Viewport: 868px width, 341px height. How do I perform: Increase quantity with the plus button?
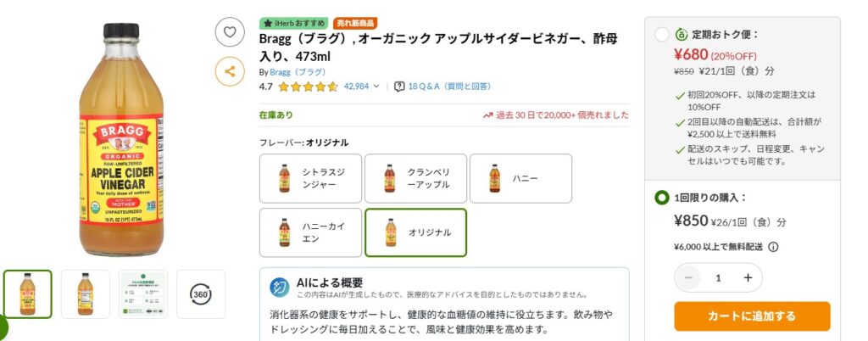pyautogui.click(x=748, y=278)
